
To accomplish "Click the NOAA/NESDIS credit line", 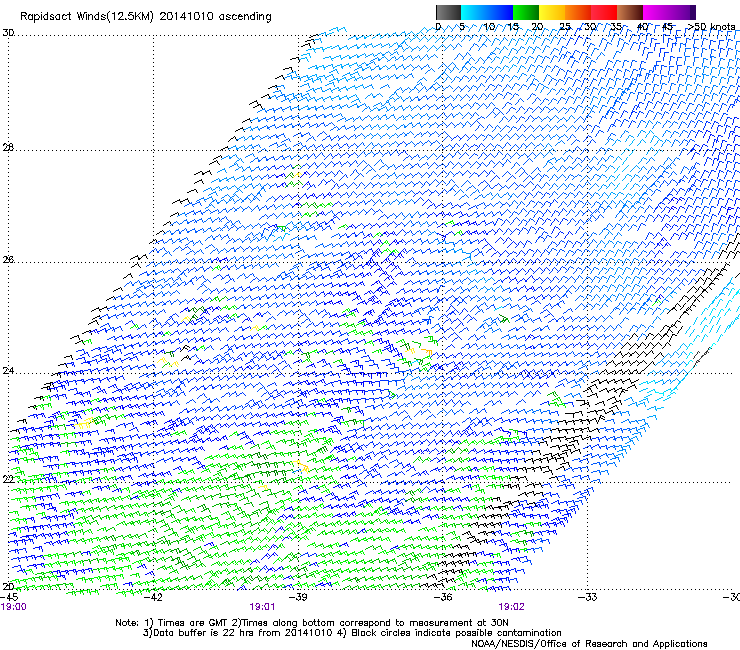I will pos(589,644).
